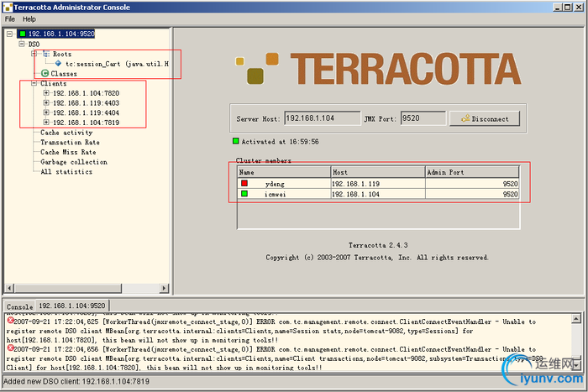Collapse the DSO tree node
The height and width of the screenshot is (392, 588).
click(22, 44)
